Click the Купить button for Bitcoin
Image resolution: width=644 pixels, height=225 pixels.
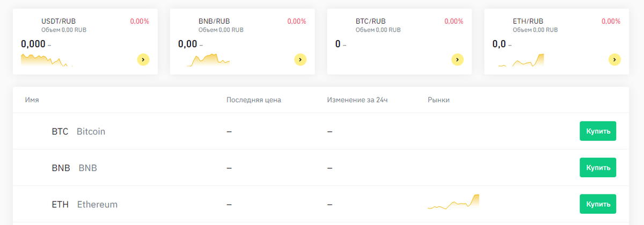598,131
